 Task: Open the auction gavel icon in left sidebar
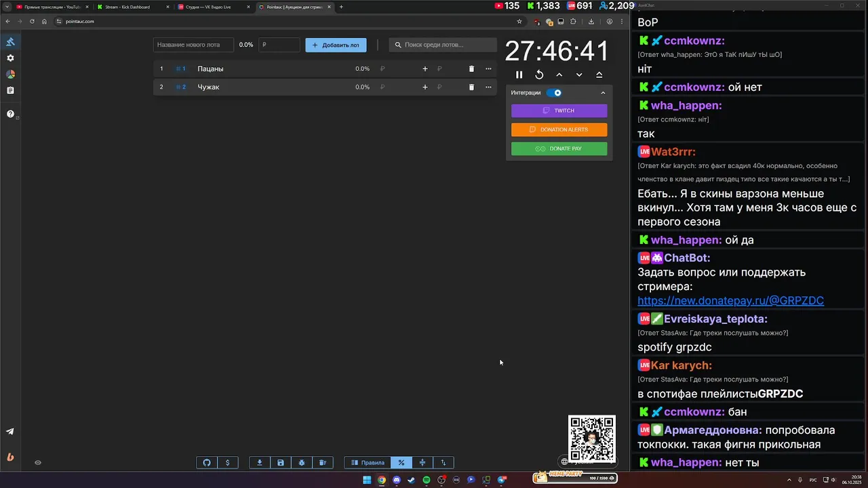click(10, 42)
